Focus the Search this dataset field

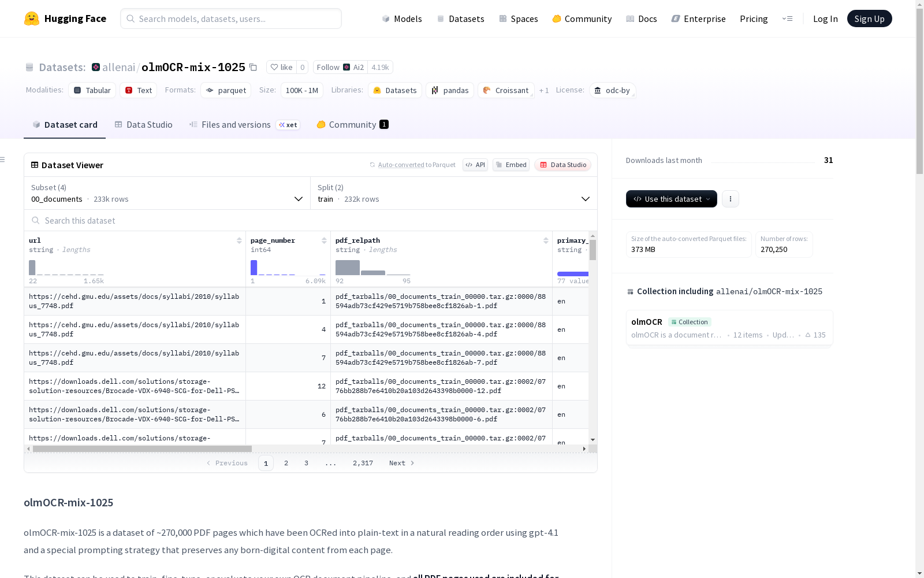(x=311, y=220)
